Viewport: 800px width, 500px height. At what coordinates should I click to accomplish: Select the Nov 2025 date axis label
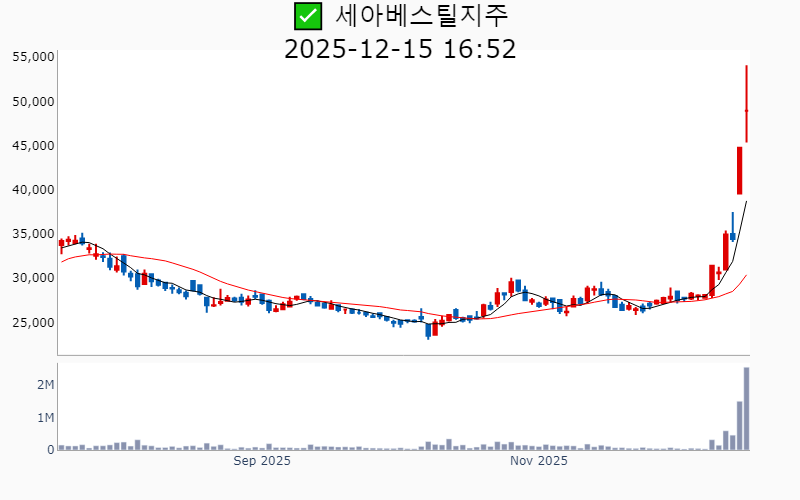538,461
